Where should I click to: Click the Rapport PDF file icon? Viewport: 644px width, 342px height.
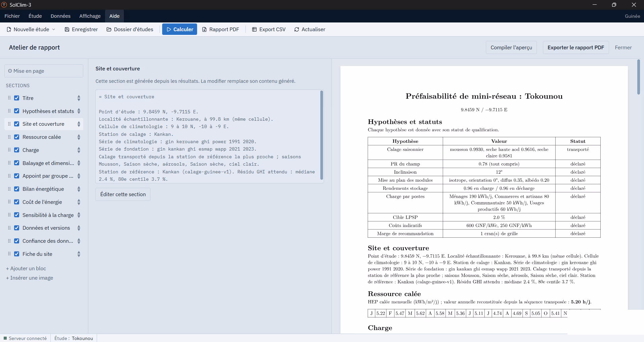(x=204, y=30)
